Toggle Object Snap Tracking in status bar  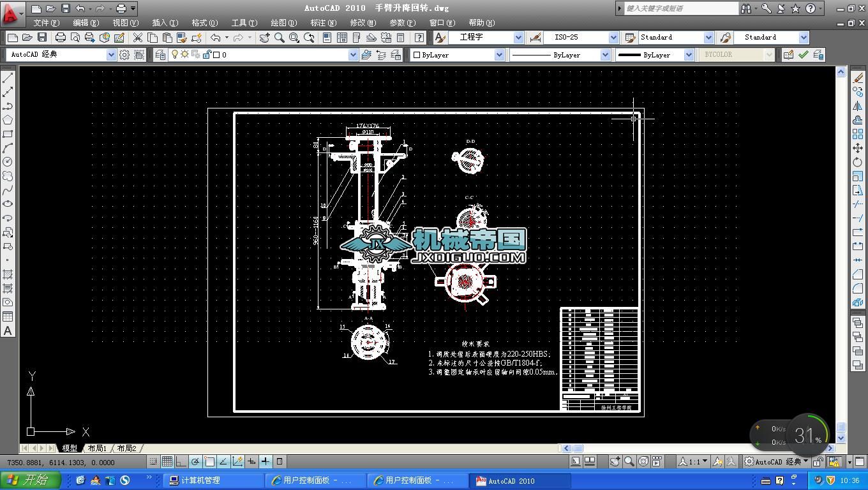pos(223,462)
